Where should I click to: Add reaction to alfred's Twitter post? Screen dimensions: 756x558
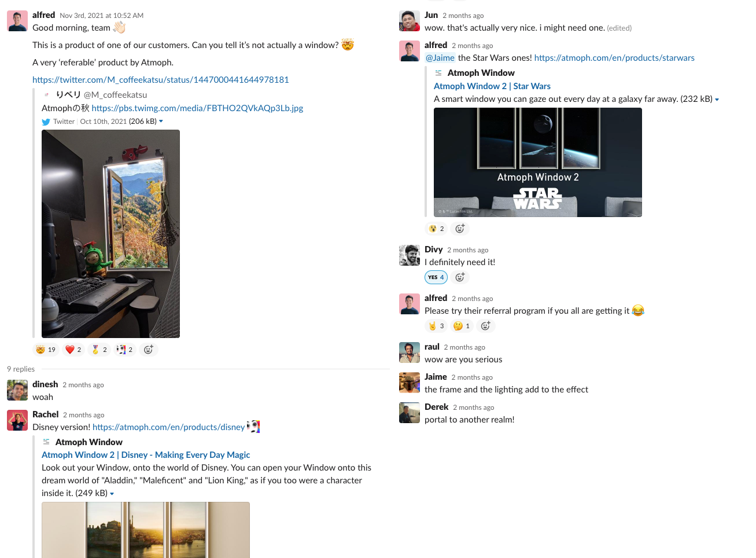pyautogui.click(x=149, y=350)
